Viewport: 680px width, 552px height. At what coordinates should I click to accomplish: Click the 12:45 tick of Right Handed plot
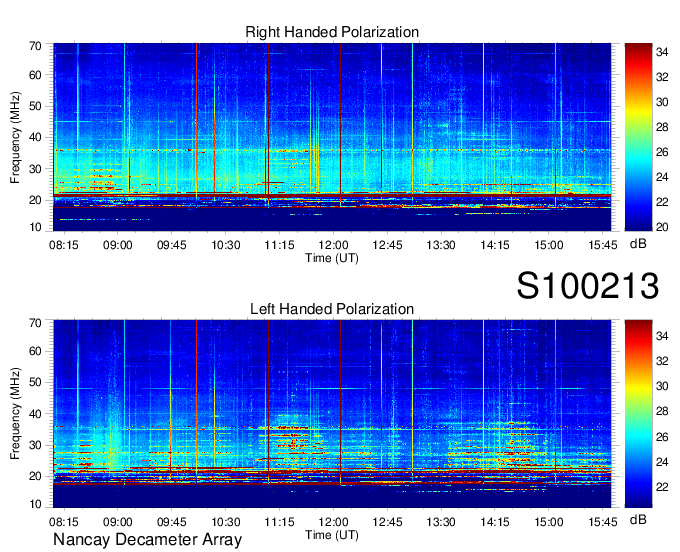coord(387,245)
